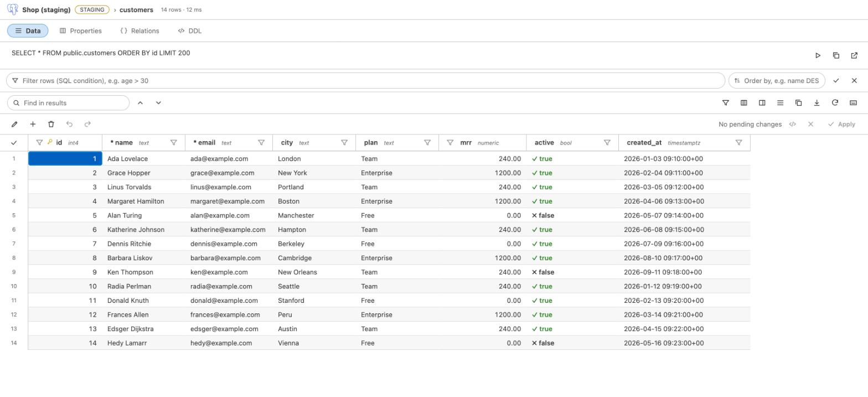Show keyboard shortcuts icon
This screenshot has height=397, width=868.
pos(853,103)
